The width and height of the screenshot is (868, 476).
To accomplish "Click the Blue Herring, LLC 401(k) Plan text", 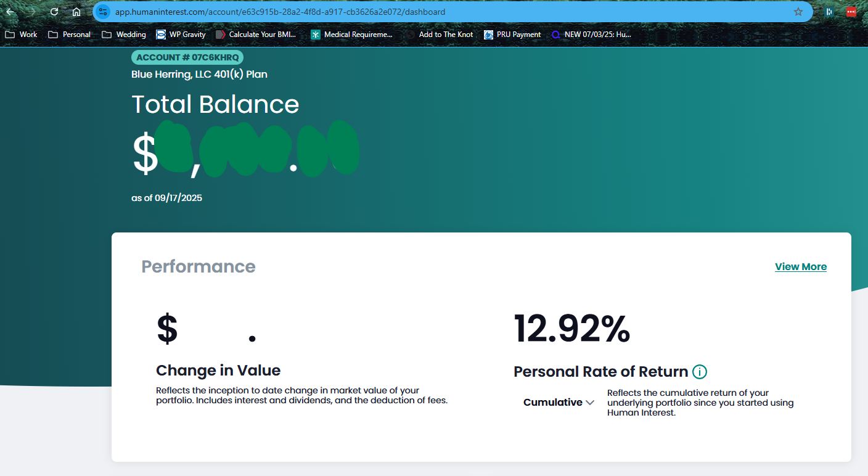I will (199, 75).
